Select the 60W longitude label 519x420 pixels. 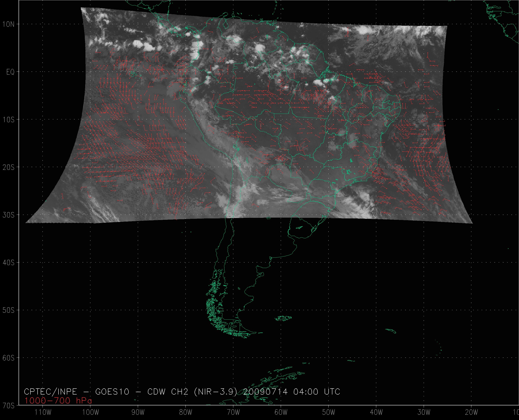tap(281, 412)
